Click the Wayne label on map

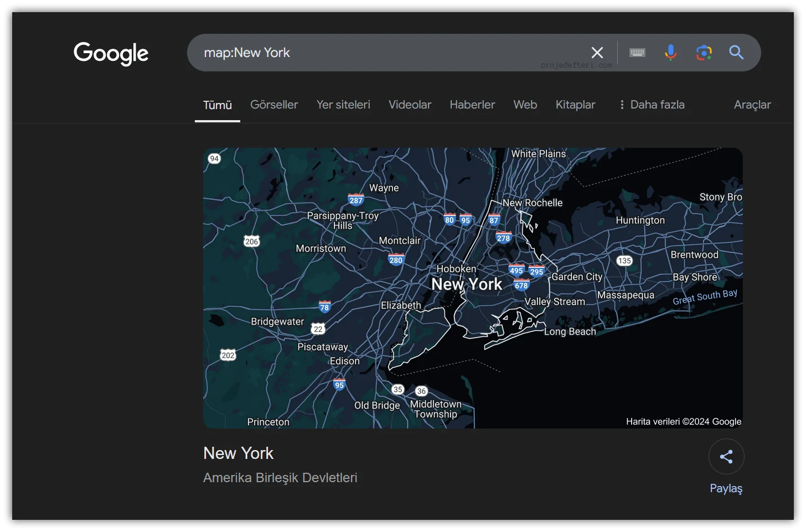384,188
